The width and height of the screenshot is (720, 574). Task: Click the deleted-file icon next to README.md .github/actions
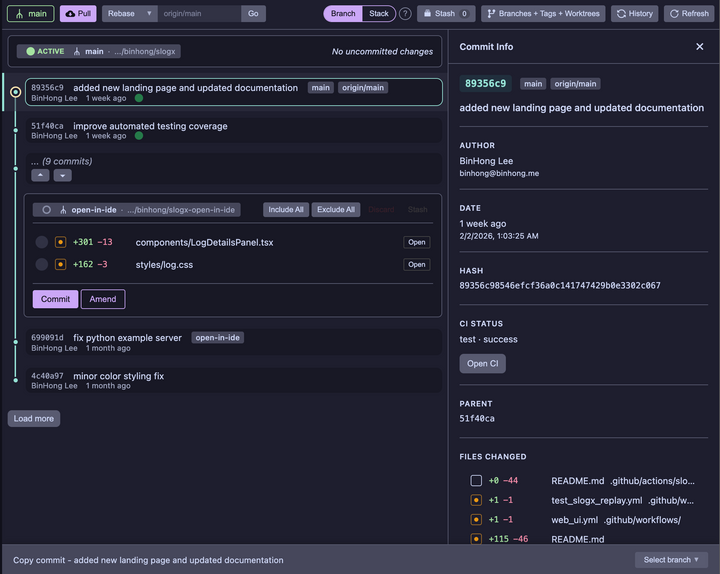[476, 481]
